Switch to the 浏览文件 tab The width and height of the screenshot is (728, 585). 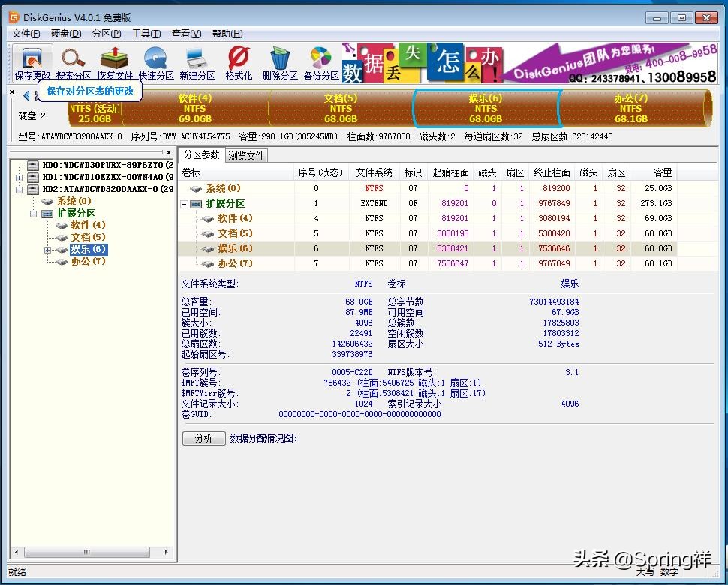pos(247,155)
